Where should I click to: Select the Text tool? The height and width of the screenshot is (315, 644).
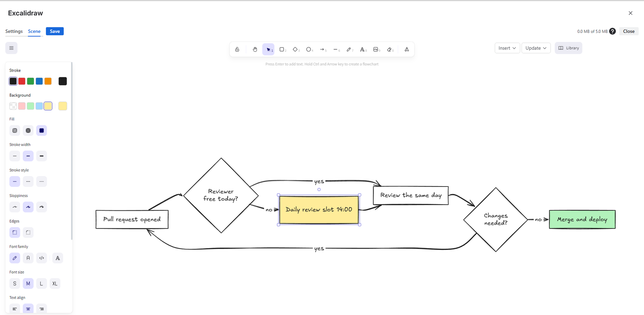point(363,49)
